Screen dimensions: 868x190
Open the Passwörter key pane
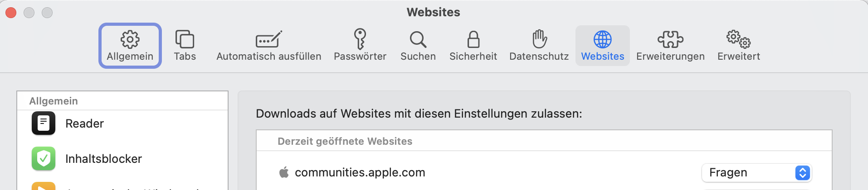click(360, 46)
